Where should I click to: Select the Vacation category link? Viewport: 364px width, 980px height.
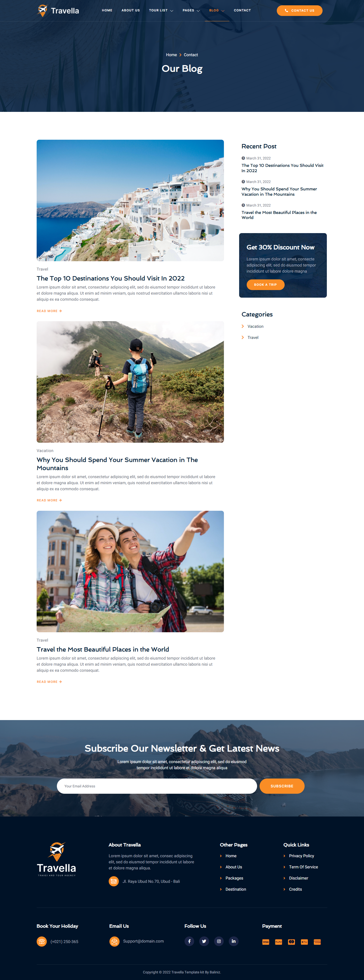pyautogui.click(x=255, y=326)
